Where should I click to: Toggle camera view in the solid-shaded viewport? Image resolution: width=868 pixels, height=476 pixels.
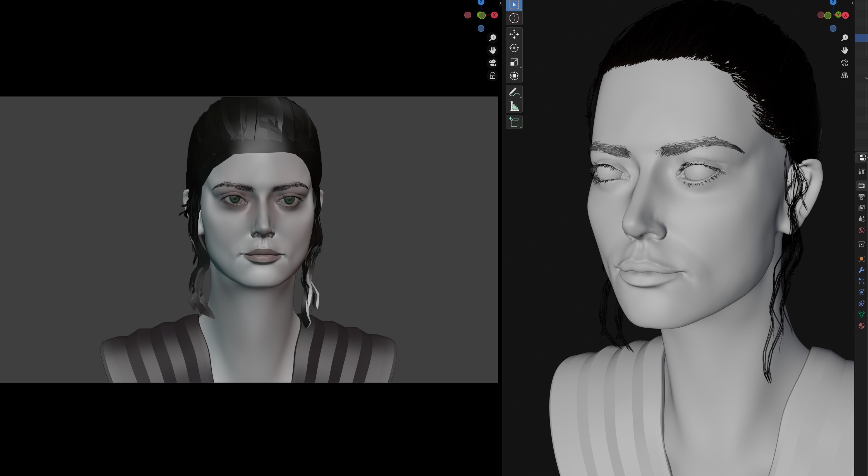click(x=845, y=63)
